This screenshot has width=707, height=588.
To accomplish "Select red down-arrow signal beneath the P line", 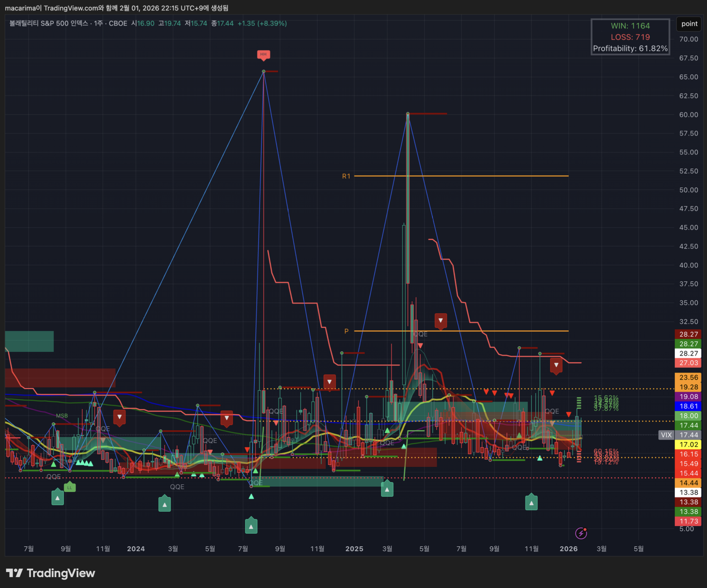I will pos(441,320).
